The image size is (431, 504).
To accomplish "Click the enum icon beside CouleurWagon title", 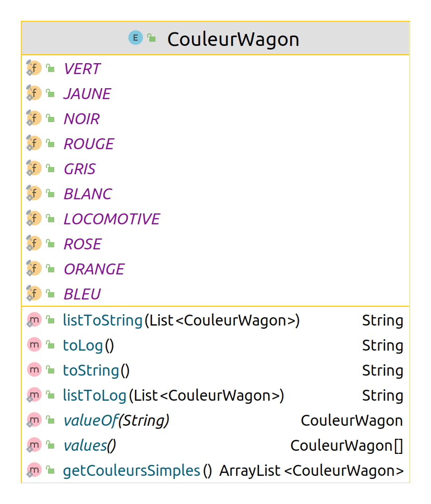I will (135, 38).
